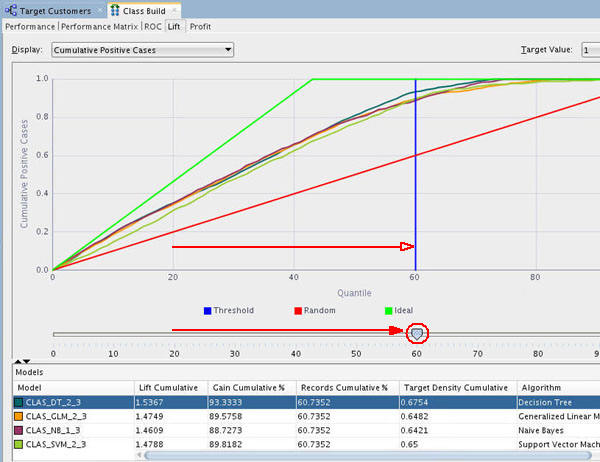The width and height of the screenshot is (600, 462).
Task: Click the orange CLAS_GLM_2_3 color swatch
Action: (18, 416)
